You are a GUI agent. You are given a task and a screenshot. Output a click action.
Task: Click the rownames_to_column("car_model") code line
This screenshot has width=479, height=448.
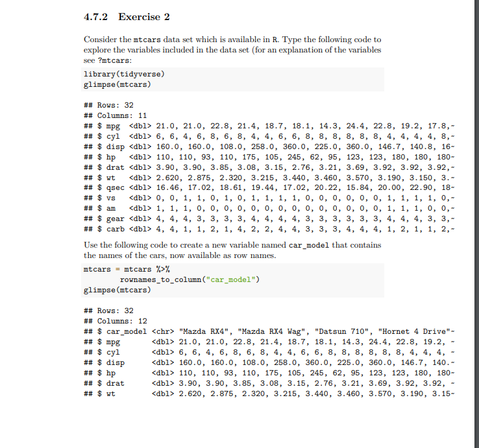click(x=190, y=280)
